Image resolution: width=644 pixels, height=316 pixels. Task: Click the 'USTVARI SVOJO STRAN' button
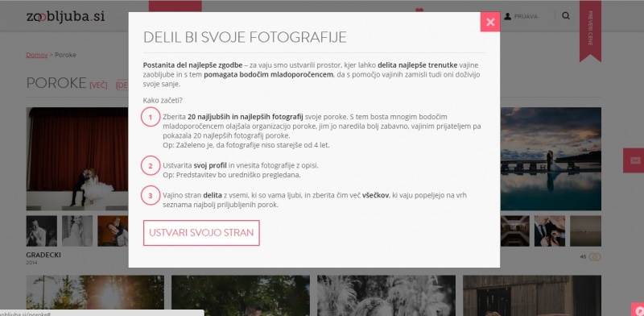(x=201, y=233)
